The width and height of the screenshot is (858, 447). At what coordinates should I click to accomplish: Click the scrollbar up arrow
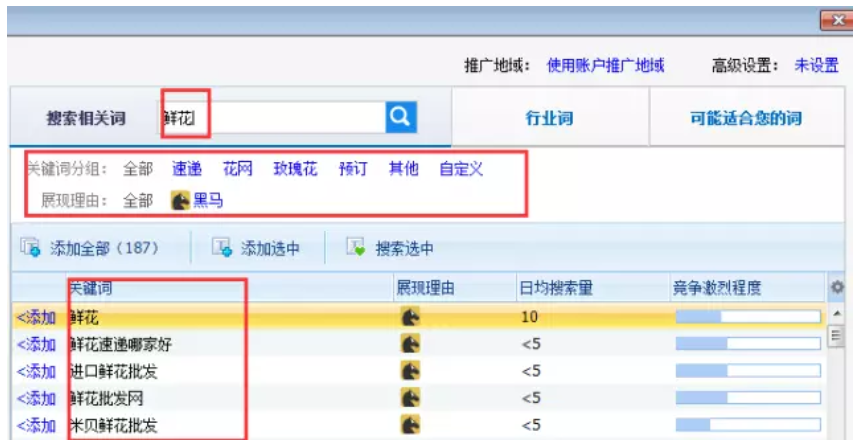(x=838, y=314)
